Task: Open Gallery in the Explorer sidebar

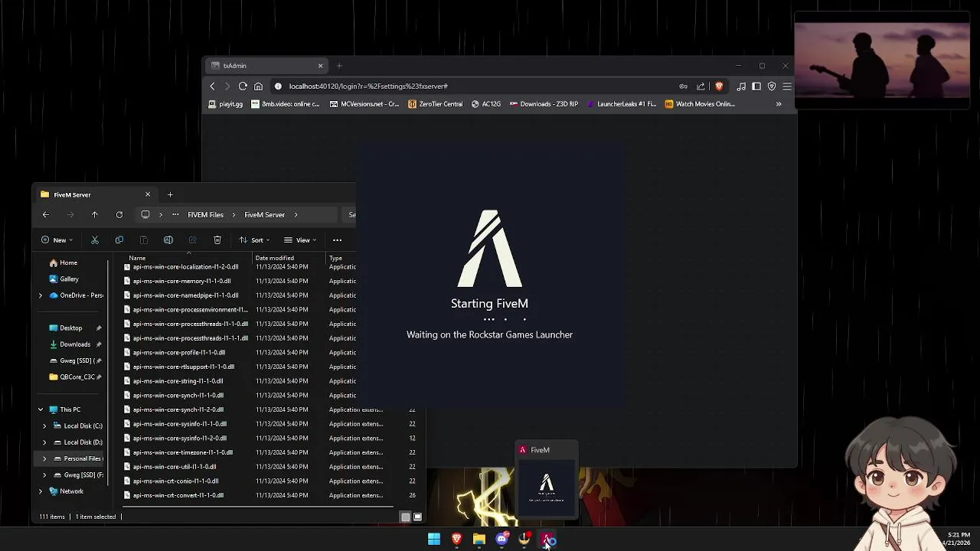Action: point(69,279)
